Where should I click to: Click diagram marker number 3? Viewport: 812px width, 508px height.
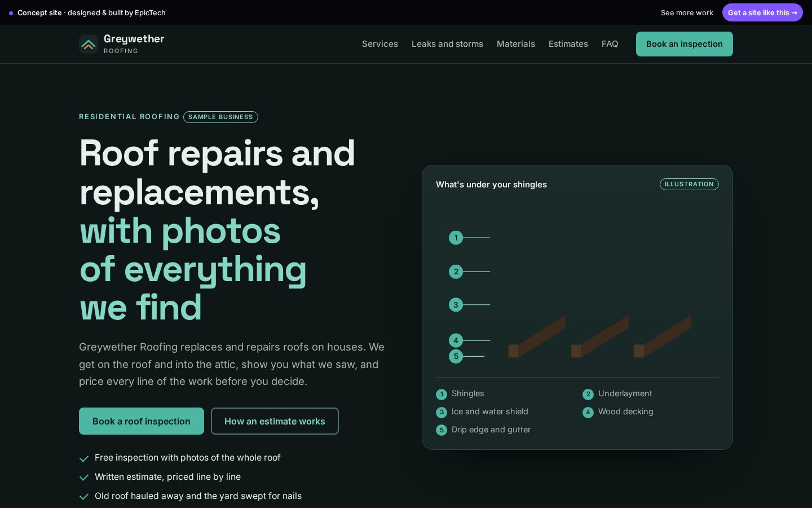456,305
